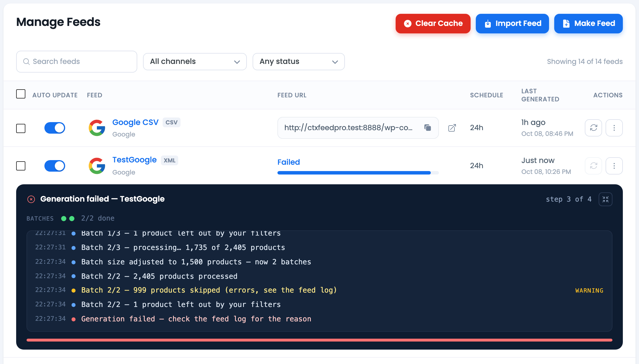Screen dimensions: 639x364
Task: Focus the Search feeds input field
Action: pos(77,62)
